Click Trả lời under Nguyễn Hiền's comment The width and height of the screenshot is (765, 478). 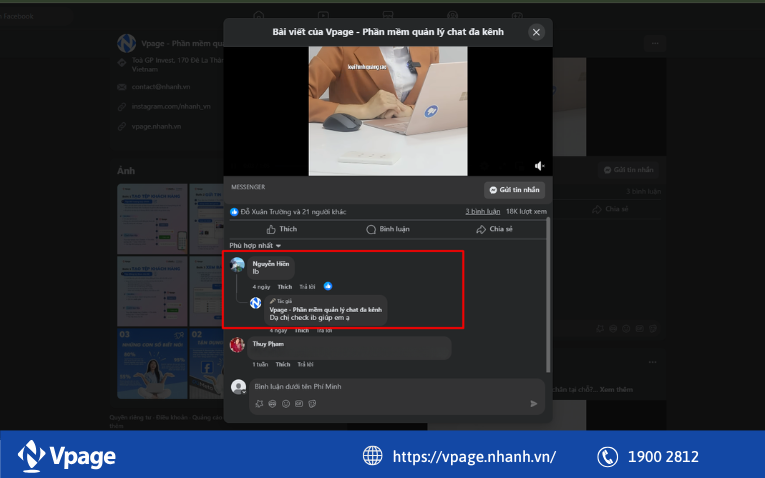305,286
